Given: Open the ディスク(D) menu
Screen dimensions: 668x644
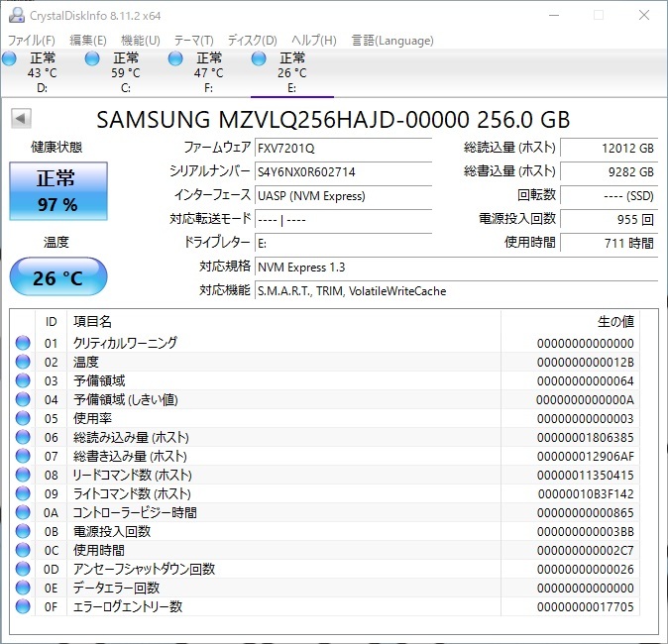Looking at the screenshot, I should pos(252,41).
